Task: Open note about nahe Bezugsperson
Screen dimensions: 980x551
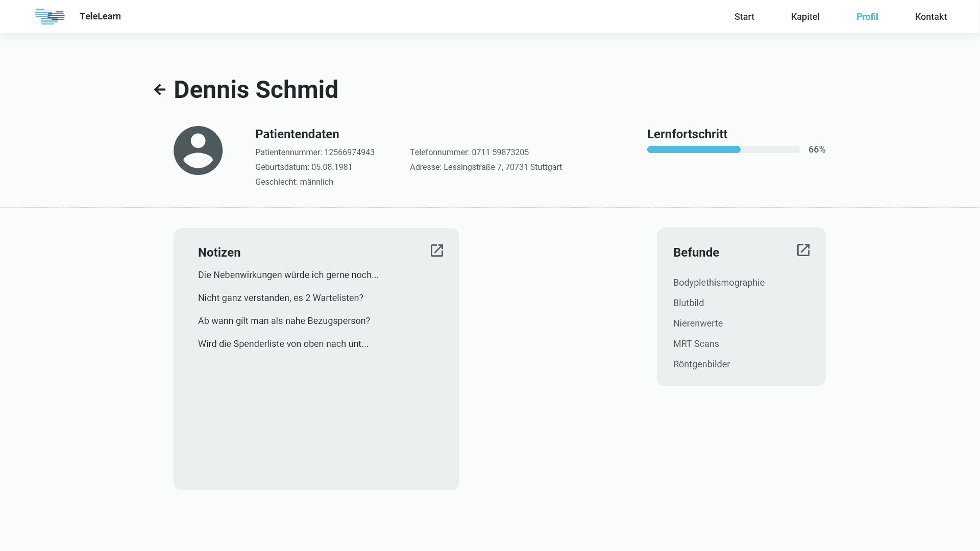Action: tap(284, 321)
